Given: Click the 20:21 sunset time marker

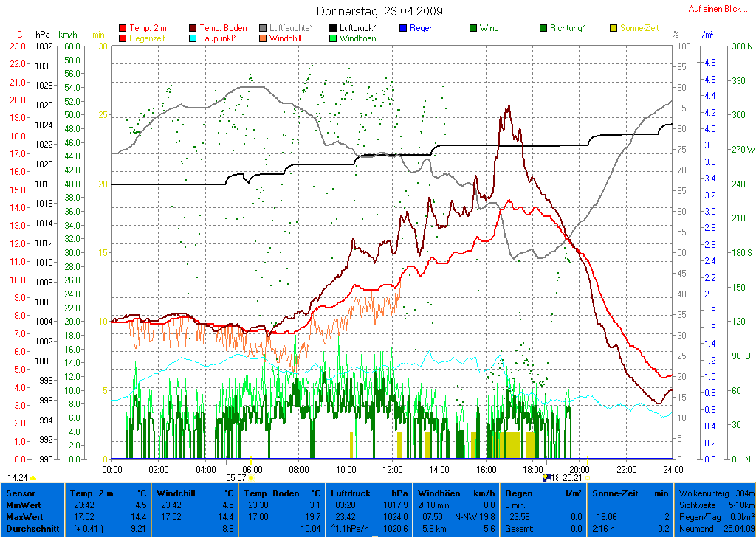Looking at the screenshot, I should click(x=572, y=478).
